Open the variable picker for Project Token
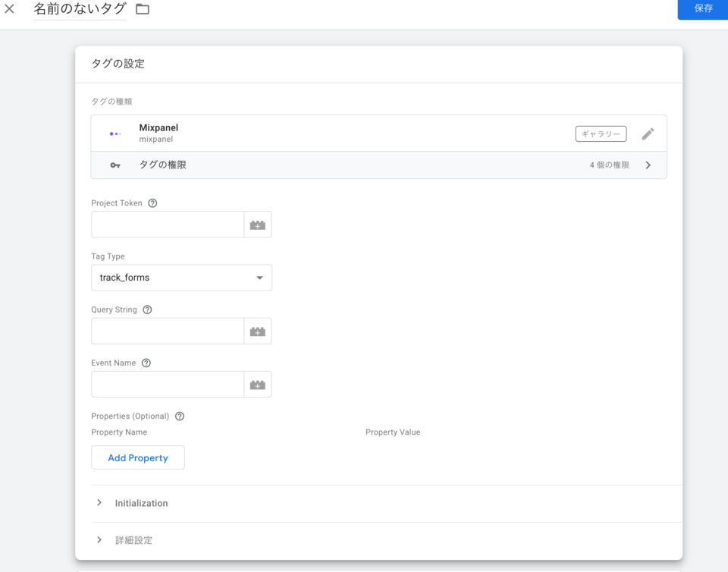Screen dimensions: 728x572 [257, 225]
